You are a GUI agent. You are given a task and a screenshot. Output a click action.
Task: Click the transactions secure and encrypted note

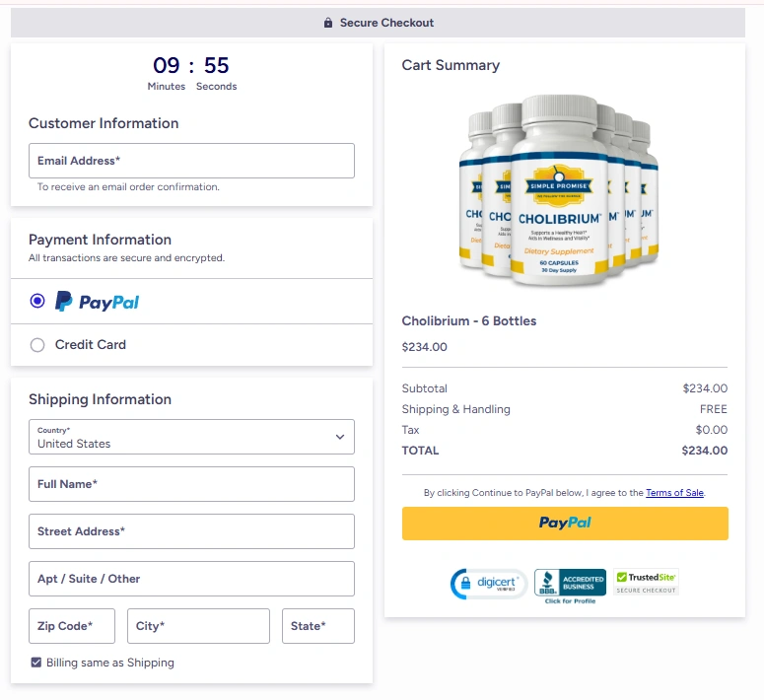point(127,258)
